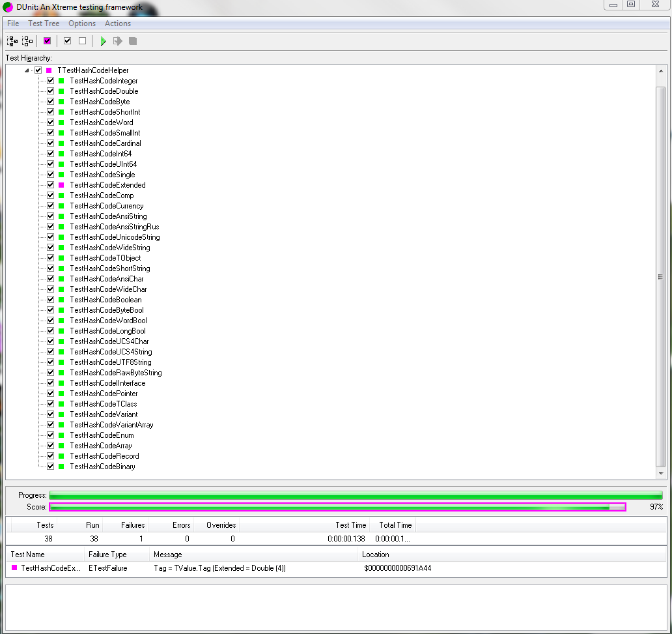Click the Message column header
The width and height of the screenshot is (672, 634).
254,555
